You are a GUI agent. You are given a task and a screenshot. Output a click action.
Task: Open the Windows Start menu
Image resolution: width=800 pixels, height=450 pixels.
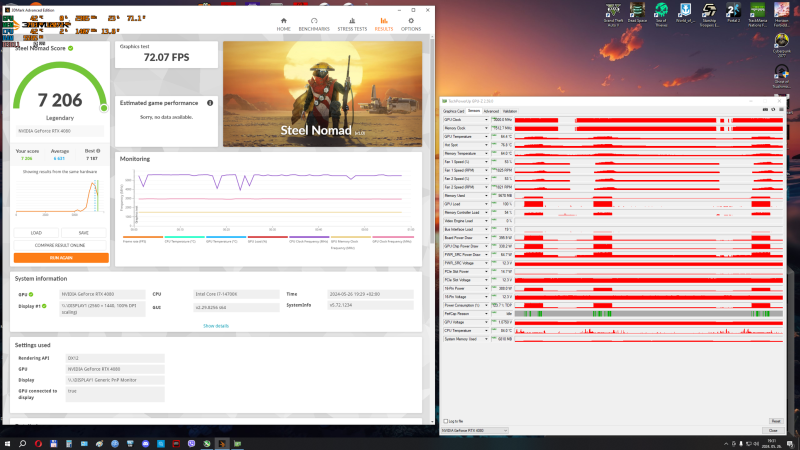(x=7, y=443)
